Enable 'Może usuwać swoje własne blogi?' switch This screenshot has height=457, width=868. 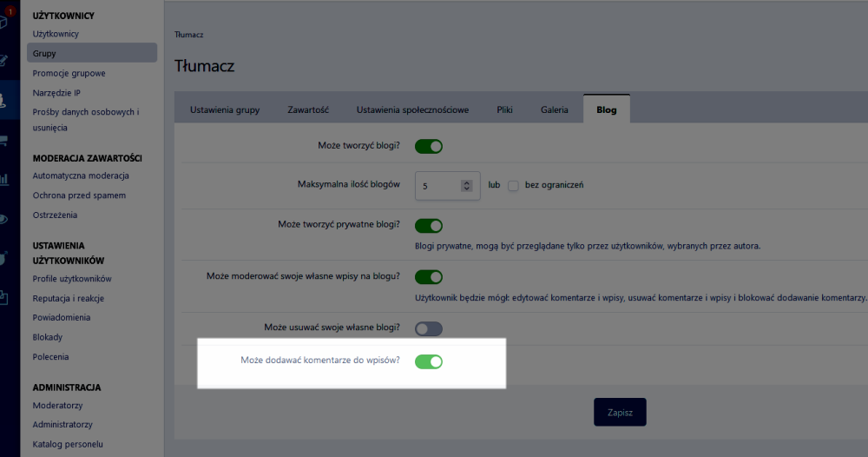429,328
